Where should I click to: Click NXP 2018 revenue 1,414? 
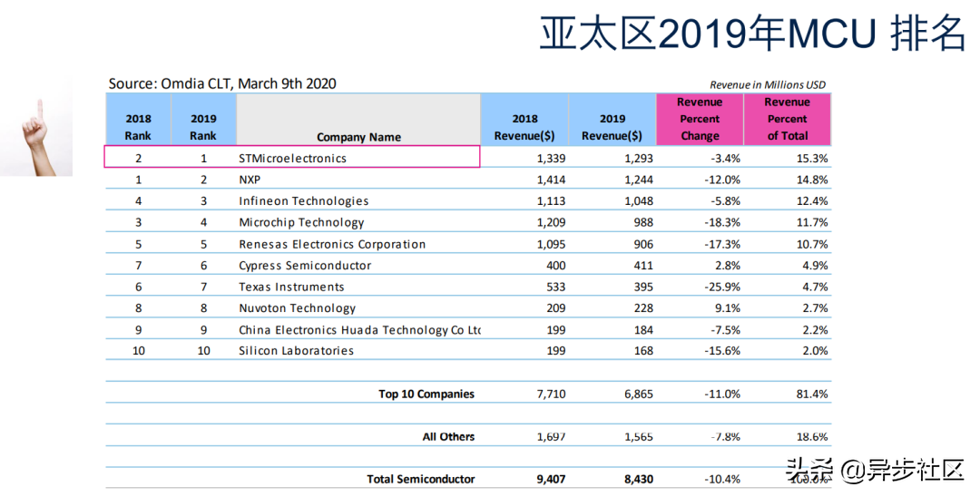pos(551,180)
